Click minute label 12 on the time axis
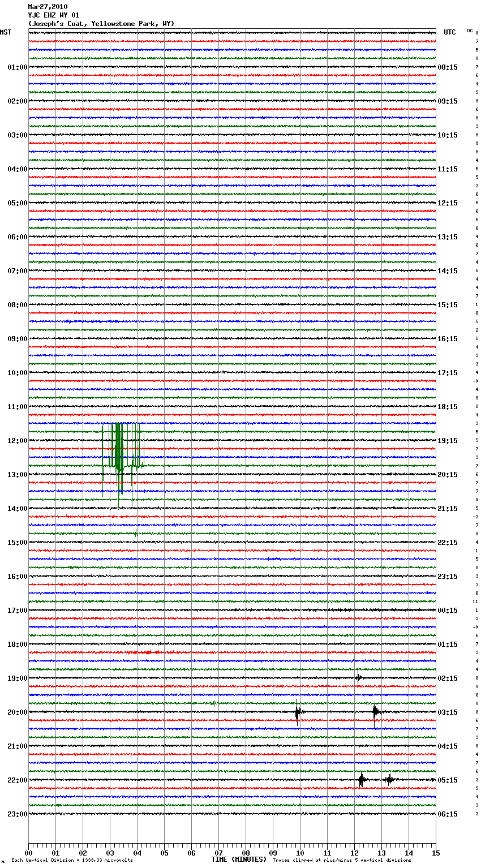The width and height of the screenshot is (481, 868). click(x=354, y=853)
